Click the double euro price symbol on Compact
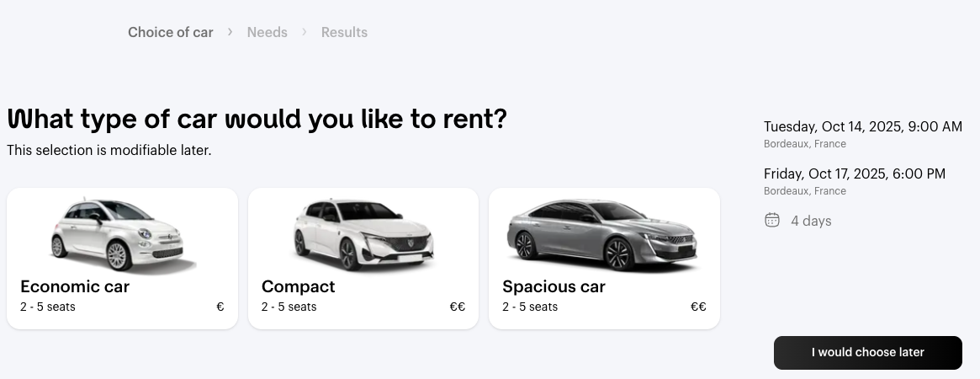 pos(457,307)
